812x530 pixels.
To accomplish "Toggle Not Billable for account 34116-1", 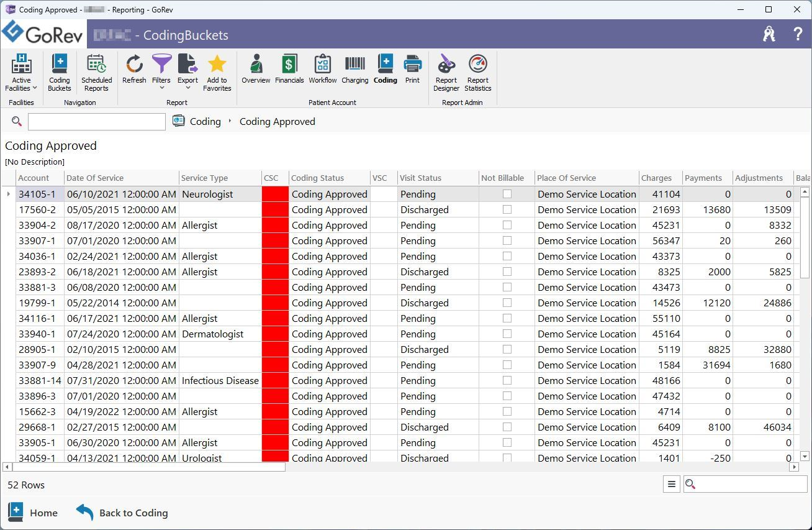I will [x=507, y=318].
